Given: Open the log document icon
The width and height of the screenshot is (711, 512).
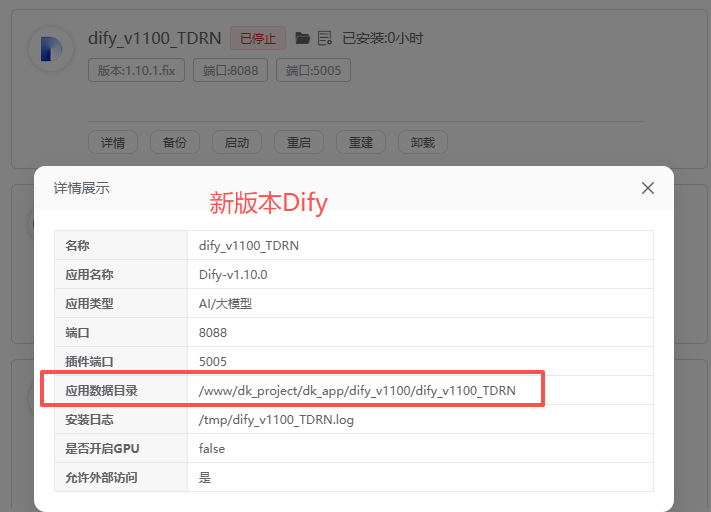Looking at the screenshot, I should click(324, 39).
